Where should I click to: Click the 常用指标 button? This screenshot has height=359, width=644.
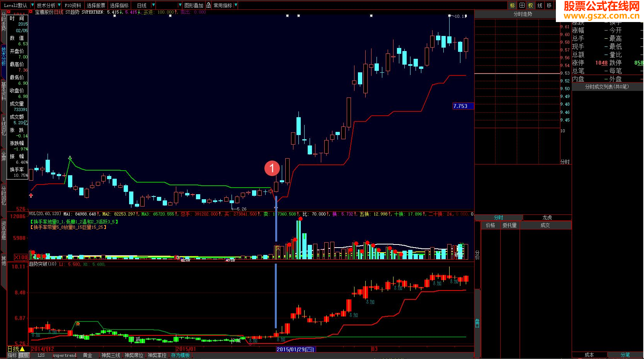(x=223, y=5)
